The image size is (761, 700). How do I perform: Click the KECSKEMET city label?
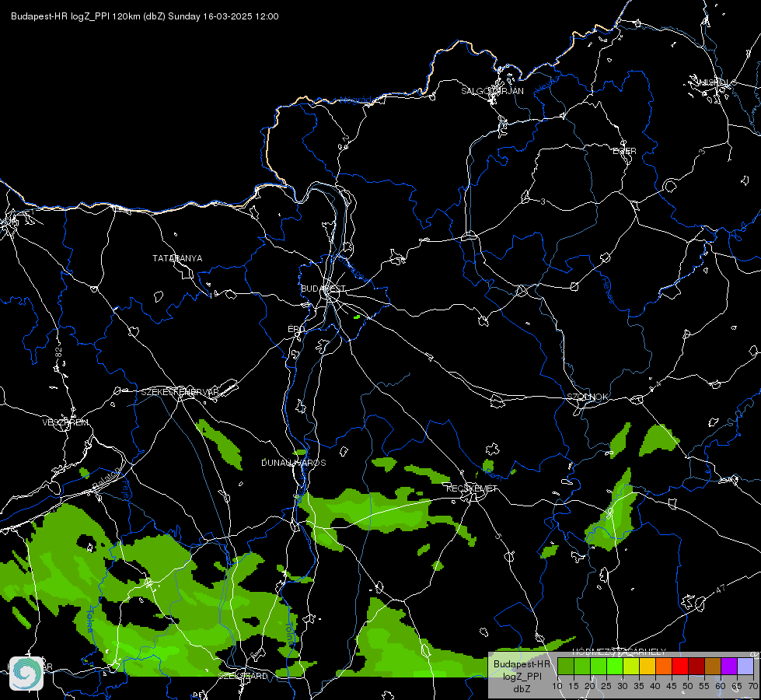(x=472, y=488)
